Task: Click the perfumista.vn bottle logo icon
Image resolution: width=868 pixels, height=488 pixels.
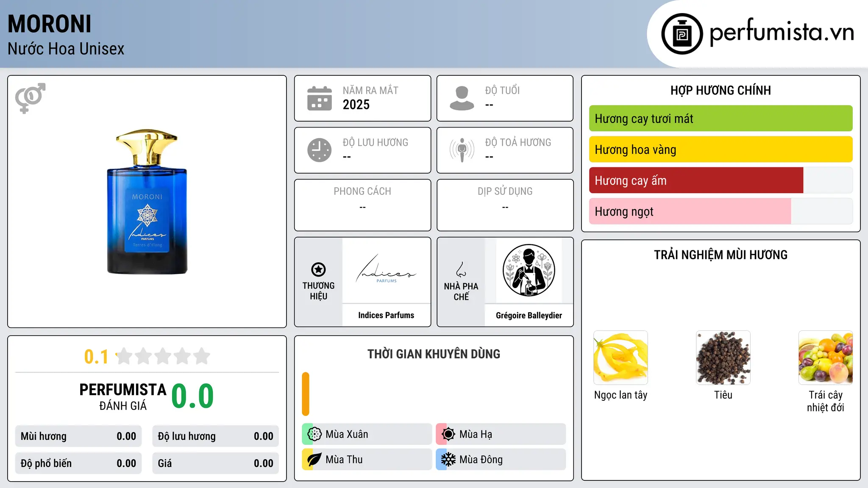Action: [682, 34]
